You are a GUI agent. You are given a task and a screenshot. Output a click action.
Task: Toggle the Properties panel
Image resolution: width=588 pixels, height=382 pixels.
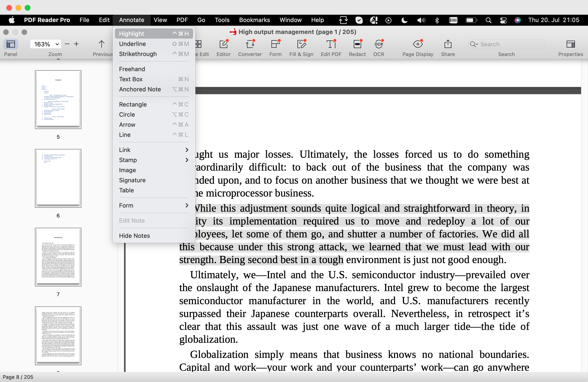click(571, 44)
